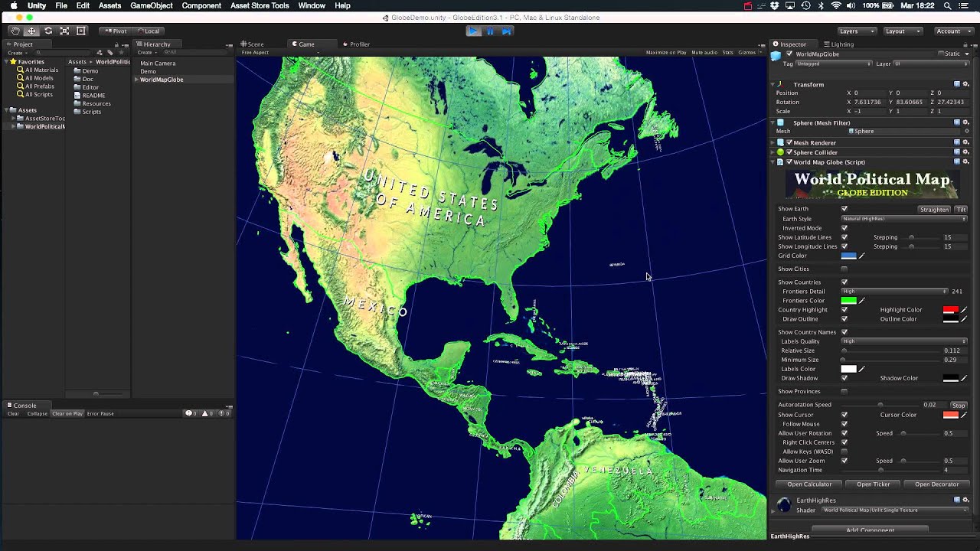This screenshot has height=551, width=980.
Task: Toggle Show Latitude Lines checkbox
Action: 844,237
